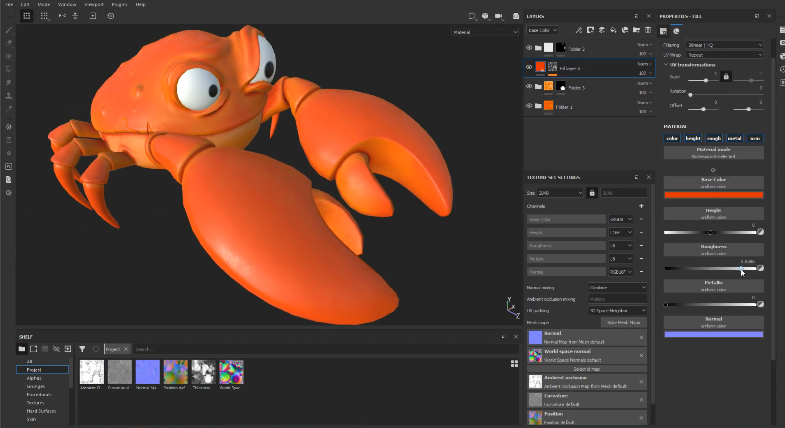Open the Window menu
This screenshot has width=785, height=428.
[67, 4]
